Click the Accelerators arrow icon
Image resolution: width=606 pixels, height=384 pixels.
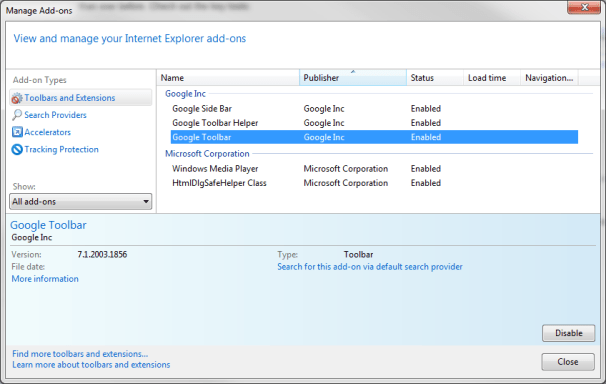point(17,132)
